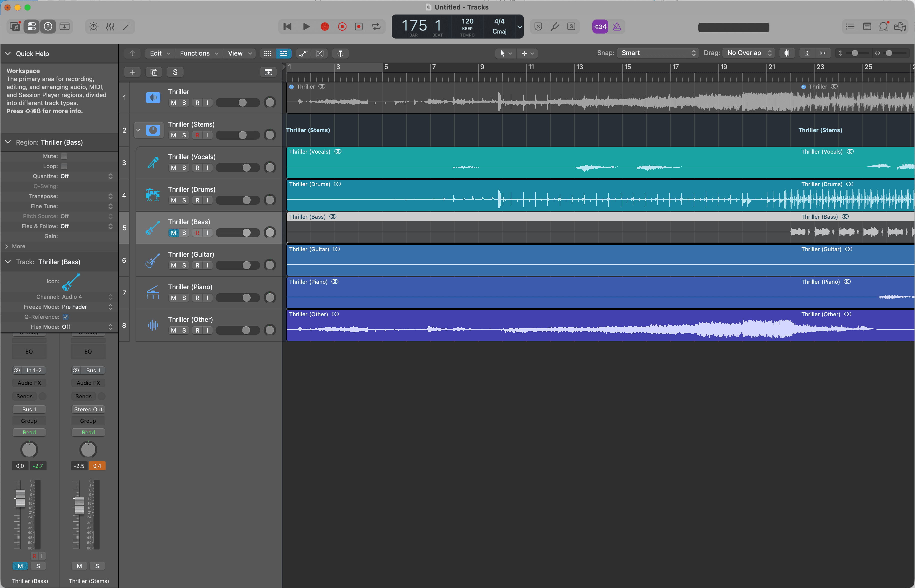
Task: Uncheck the Q-Reference checkbox
Action: 66,317
